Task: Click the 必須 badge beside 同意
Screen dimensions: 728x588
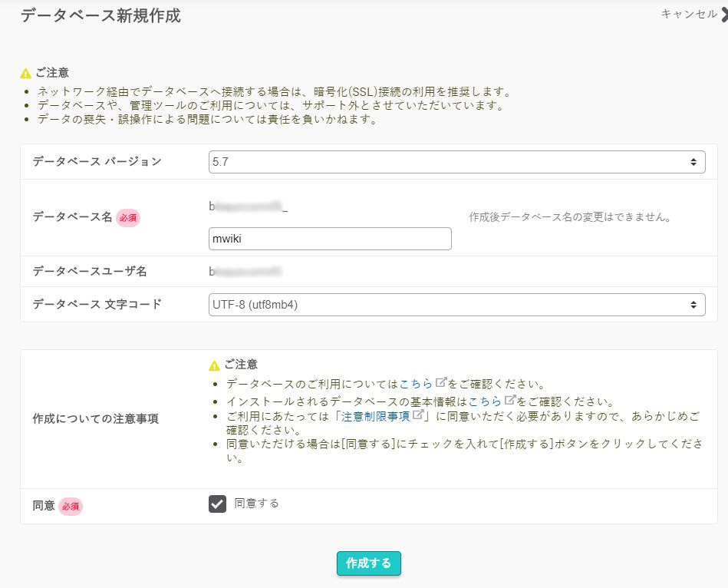Action: coord(71,507)
